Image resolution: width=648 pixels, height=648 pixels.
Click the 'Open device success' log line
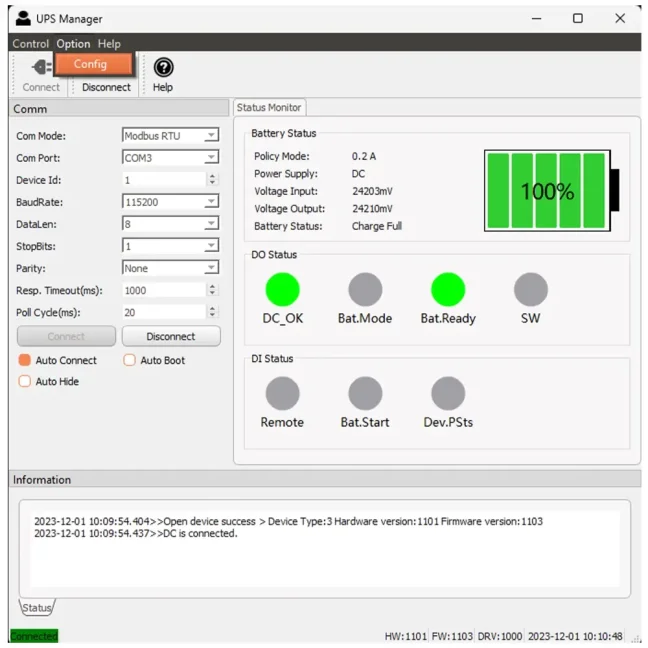point(288,521)
